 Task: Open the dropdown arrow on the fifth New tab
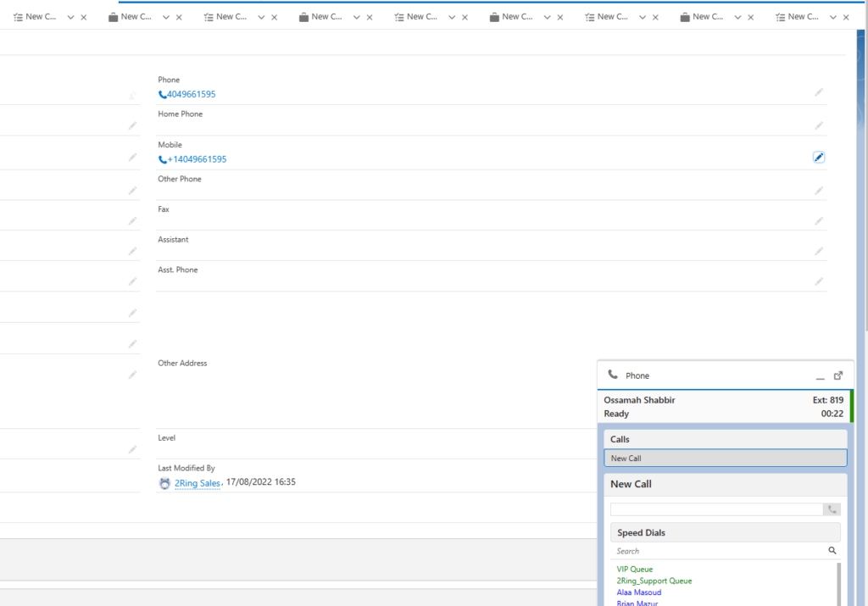click(x=450, y=16)
